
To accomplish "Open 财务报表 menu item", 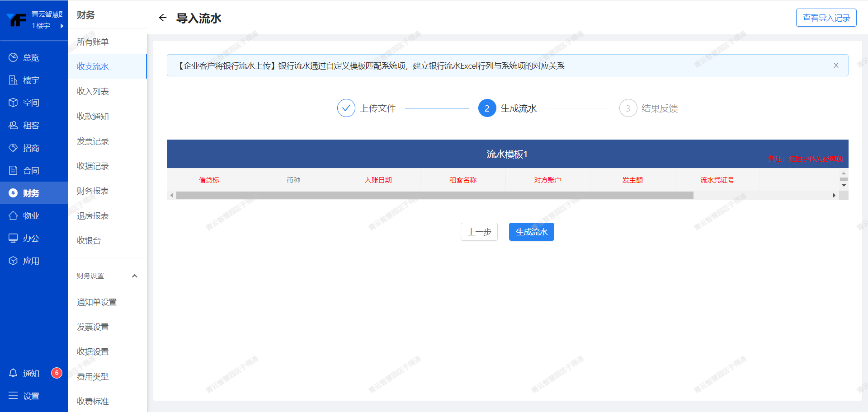I will (x=93, y=191).
